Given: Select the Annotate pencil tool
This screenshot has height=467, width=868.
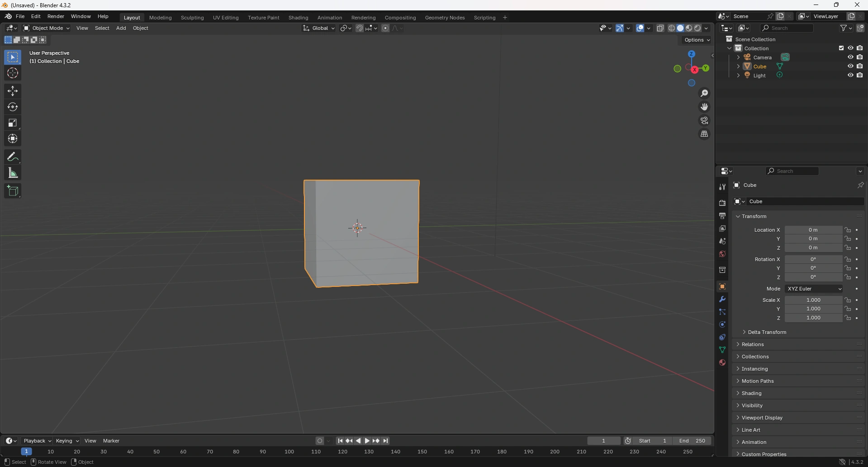Looking at the screenshot, I should point(13,157).
